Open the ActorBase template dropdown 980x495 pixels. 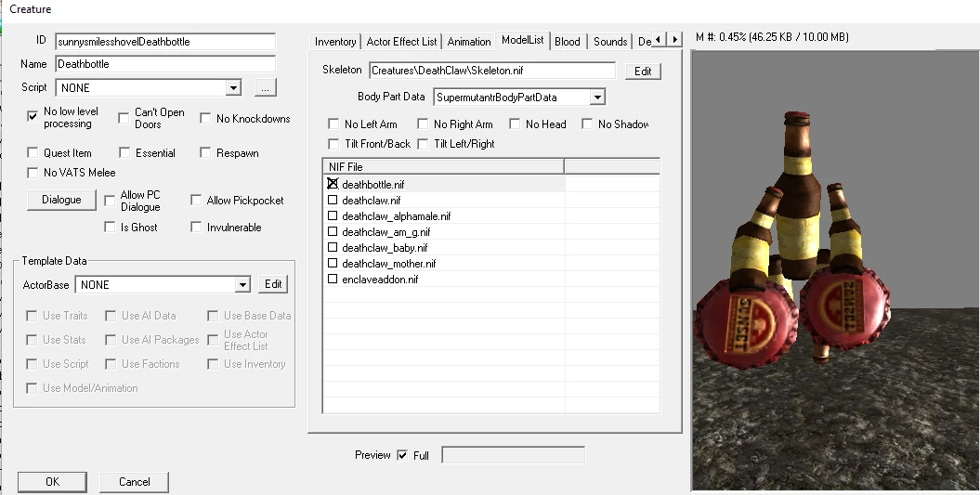[242, 285]
